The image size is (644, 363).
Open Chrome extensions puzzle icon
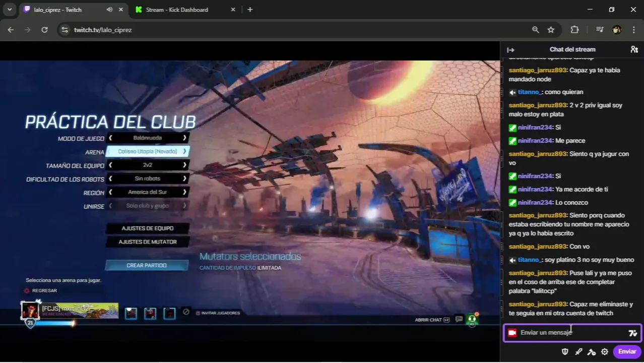pos(574,30)
